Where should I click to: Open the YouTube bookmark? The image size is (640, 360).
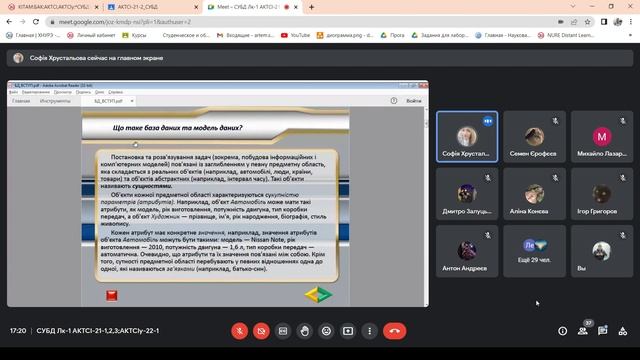point(296,36)
